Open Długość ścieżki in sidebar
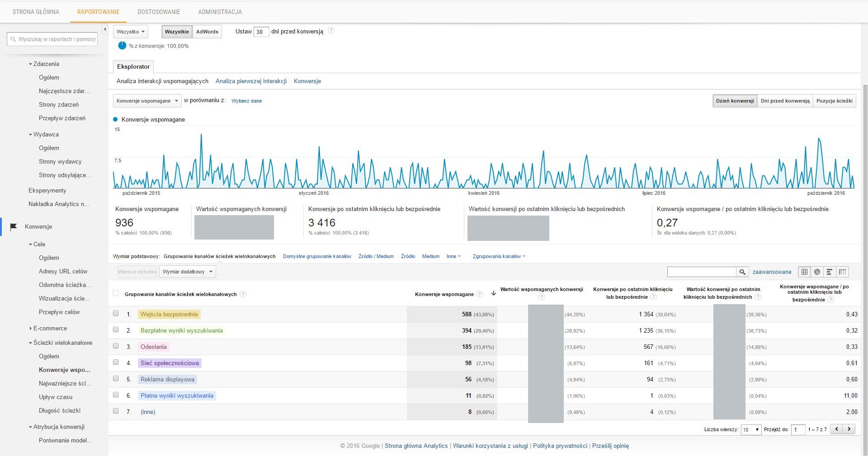Screen dimensions: 868x456 pyautogui.click(x=60, y=410)
